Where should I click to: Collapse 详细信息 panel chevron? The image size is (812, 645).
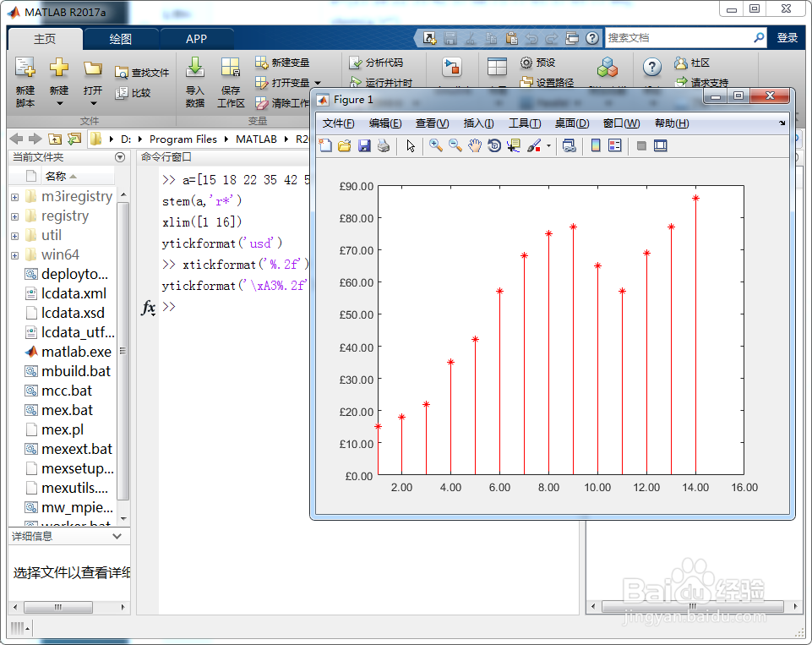(117, 536)
